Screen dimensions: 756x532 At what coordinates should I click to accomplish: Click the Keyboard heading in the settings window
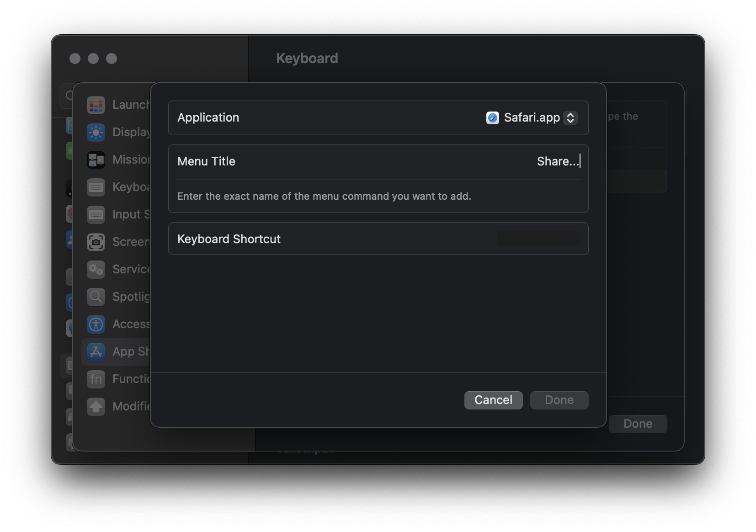coord(307,59)
